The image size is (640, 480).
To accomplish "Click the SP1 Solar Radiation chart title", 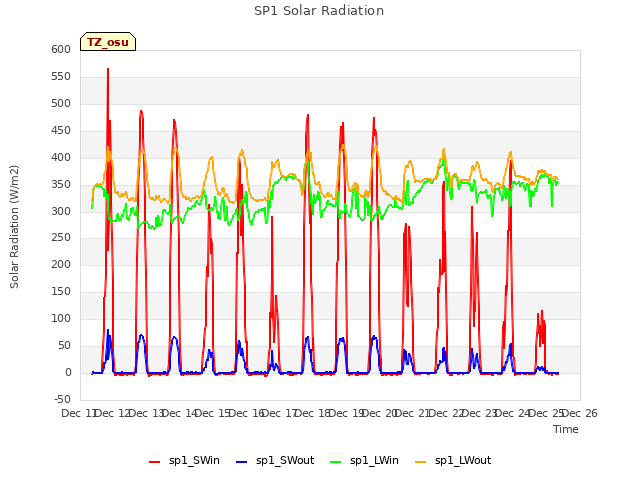I will click(x=319, y=11).
